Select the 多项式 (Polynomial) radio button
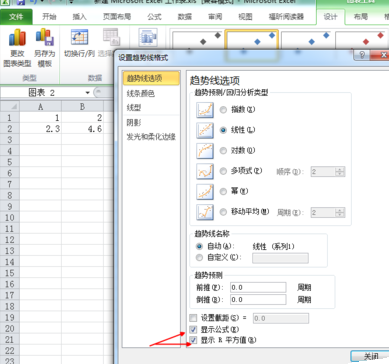This screenshot has height=364, width=389. [223, 171]
